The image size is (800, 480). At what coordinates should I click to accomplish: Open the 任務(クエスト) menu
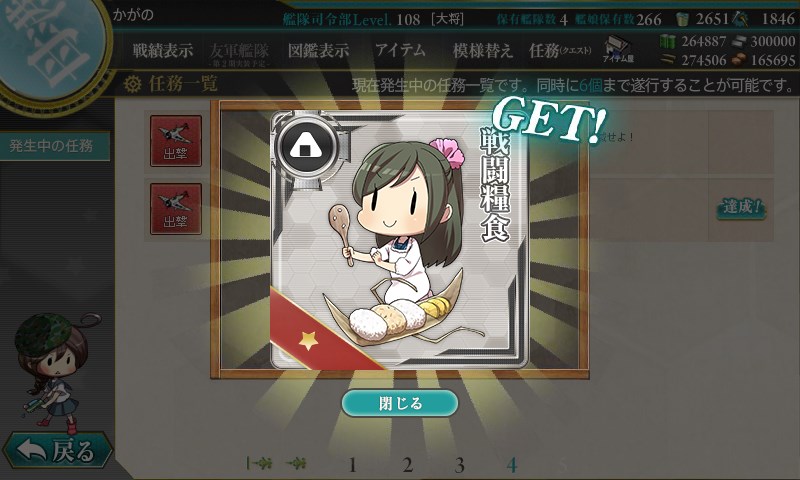pos(560,50)
